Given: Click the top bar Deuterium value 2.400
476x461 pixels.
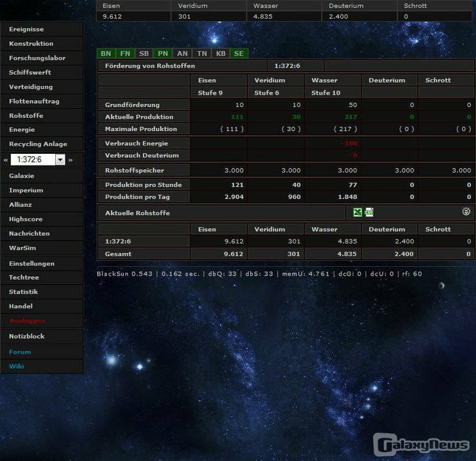Looking at the screenshot, I should tap(338, 16).
